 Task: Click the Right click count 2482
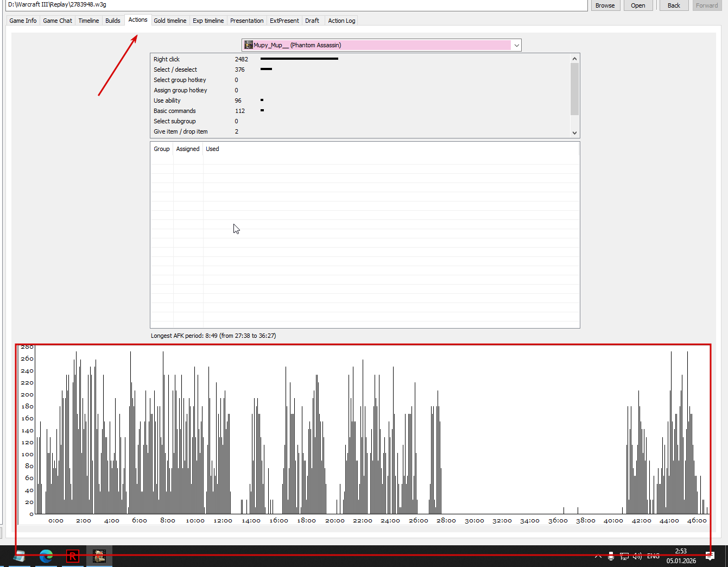click(241, 59)
